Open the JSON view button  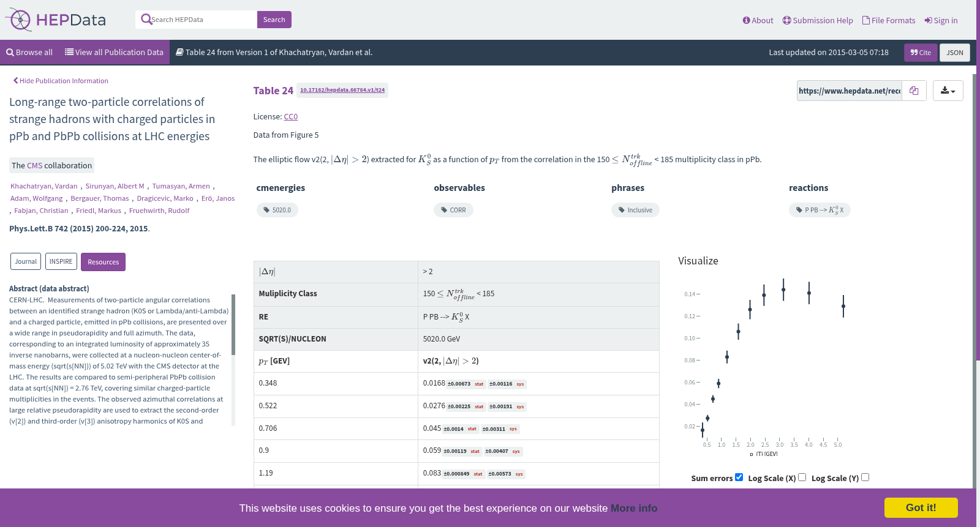955,53
